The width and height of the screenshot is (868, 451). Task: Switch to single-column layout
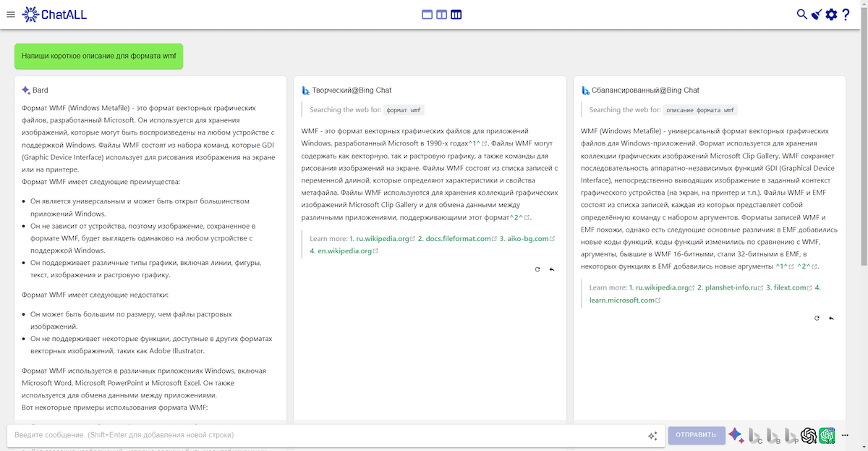point(427,14)
